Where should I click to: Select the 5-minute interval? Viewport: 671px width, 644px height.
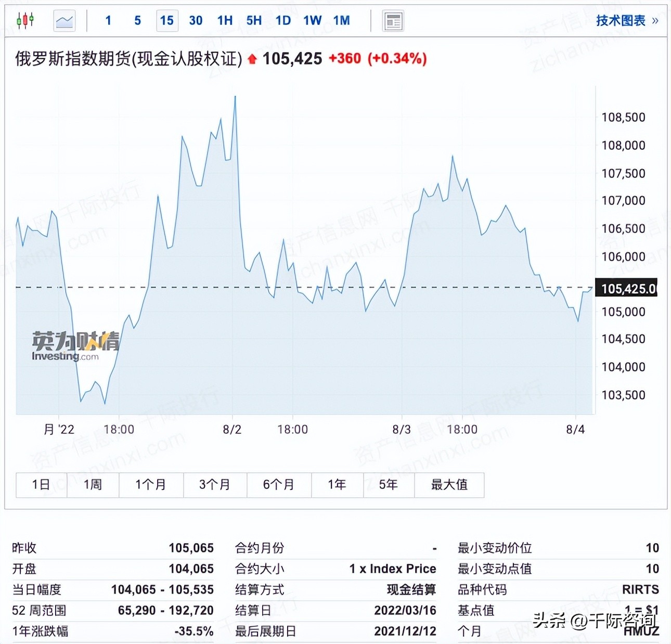click(137, 20)
